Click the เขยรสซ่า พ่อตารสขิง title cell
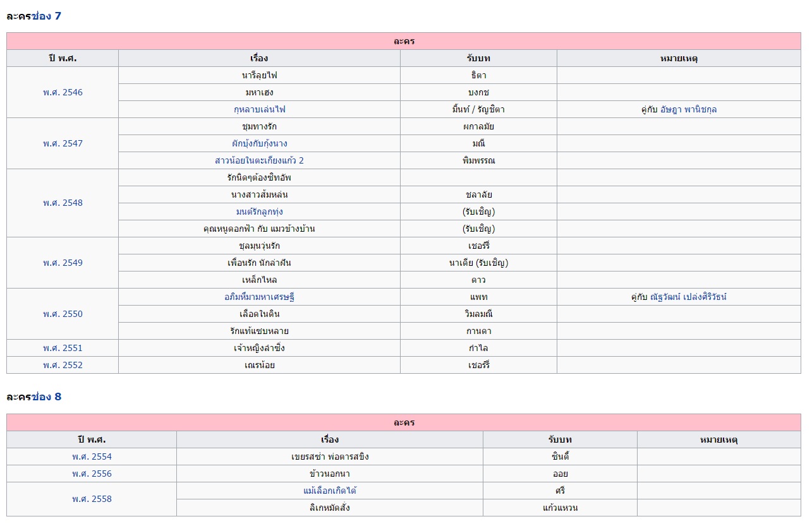The image size is (812, 531). [330, 456]
